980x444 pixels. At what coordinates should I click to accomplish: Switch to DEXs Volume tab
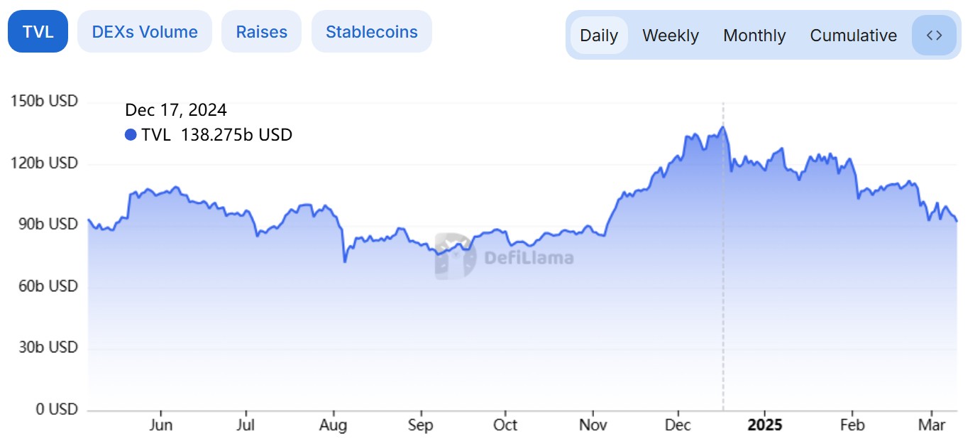(x=145, y=32)
